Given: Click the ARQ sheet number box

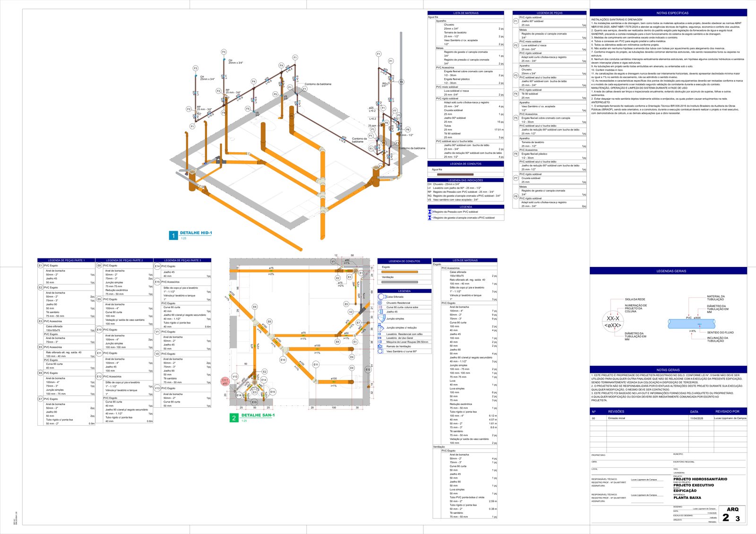Looking at the screenshot, I should [733, 514].
